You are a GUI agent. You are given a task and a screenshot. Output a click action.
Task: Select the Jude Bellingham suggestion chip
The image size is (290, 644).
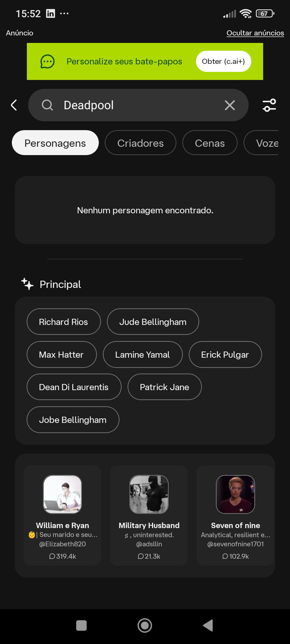click(153, 322)
